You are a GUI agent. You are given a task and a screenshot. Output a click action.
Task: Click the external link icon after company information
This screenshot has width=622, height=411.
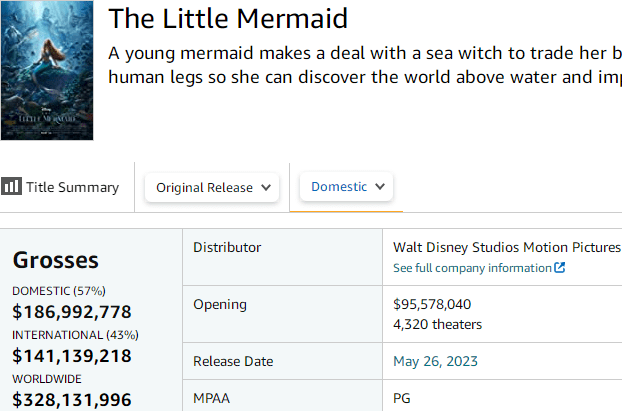pyautogui.click(x=560, y=268)
